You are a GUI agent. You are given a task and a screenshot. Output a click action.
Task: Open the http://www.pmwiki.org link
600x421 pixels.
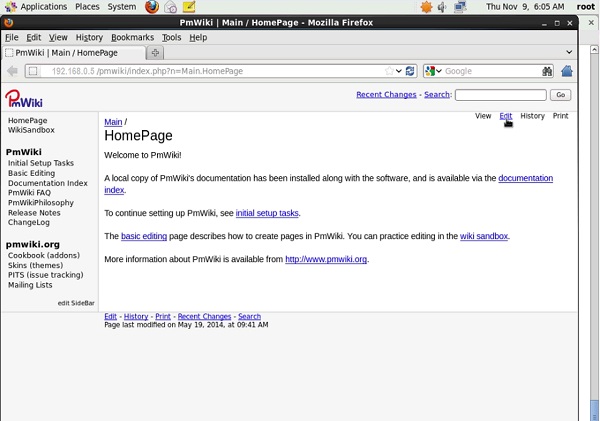326,259
